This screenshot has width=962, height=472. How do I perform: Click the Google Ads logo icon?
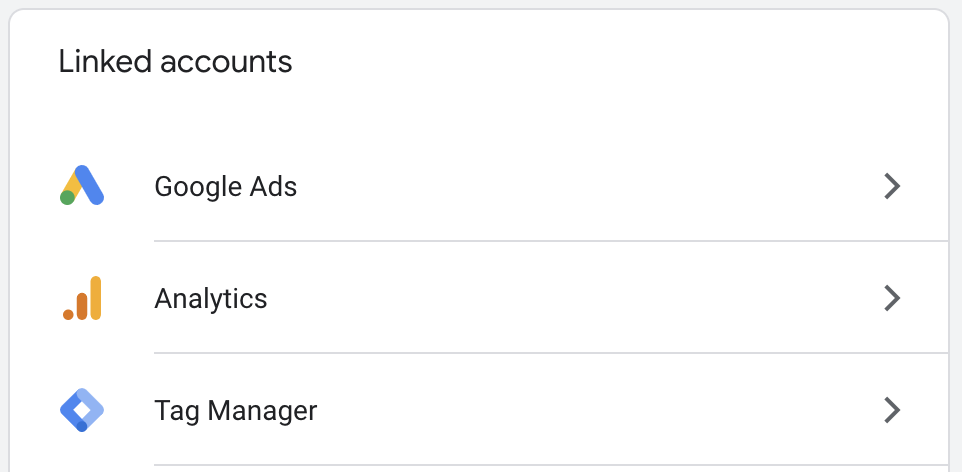(x=82, y=186)
